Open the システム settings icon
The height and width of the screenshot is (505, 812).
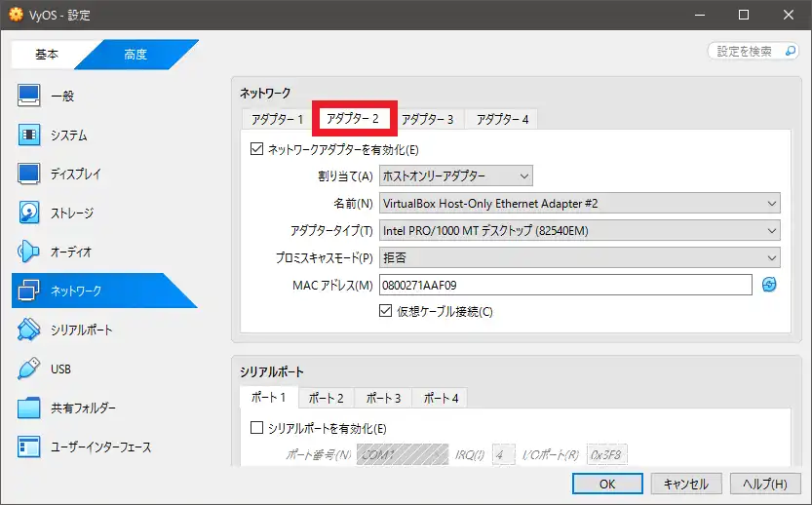click(28, 135)
